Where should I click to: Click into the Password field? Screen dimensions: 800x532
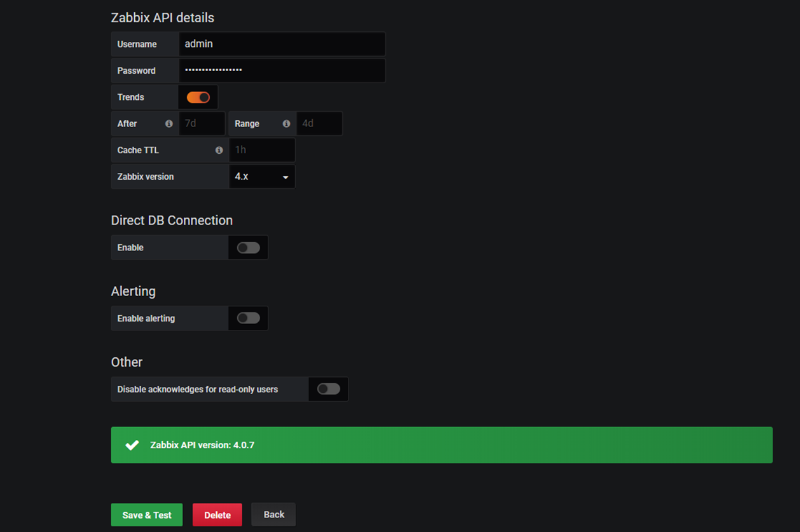point(282,71)
